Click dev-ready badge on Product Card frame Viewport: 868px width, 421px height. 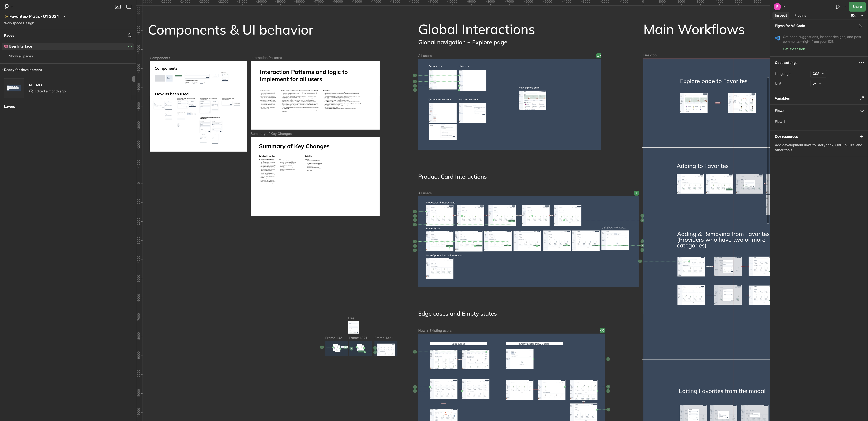tap(636, 193)
